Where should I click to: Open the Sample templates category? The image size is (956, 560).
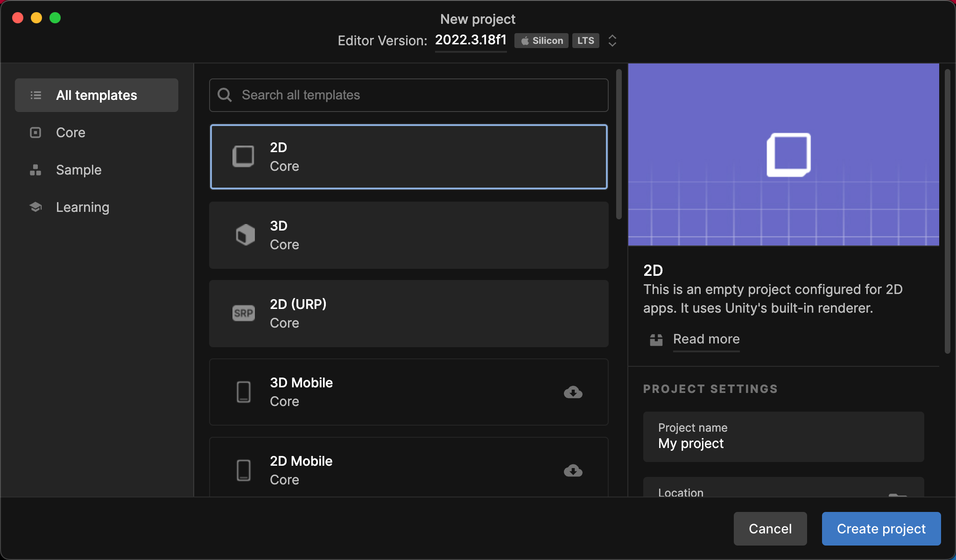point(78,170)
